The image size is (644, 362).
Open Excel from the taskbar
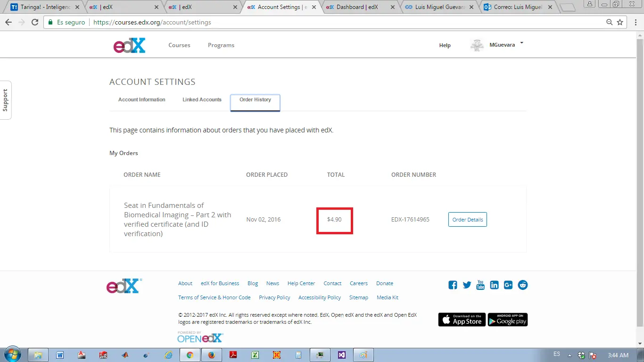(255, 355)
